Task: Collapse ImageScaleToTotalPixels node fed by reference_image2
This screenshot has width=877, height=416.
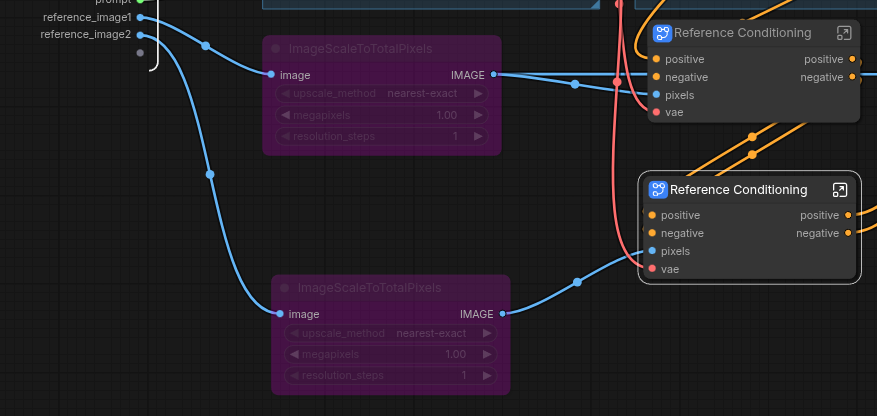Action: (x=284, y=288)
